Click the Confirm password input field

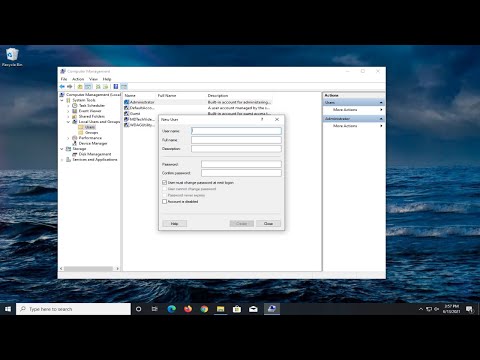pyautogui.click(x=241, y=173)
